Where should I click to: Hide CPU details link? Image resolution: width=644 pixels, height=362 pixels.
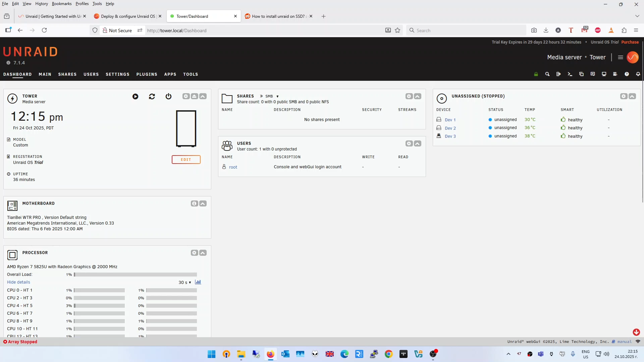(18, 282)
